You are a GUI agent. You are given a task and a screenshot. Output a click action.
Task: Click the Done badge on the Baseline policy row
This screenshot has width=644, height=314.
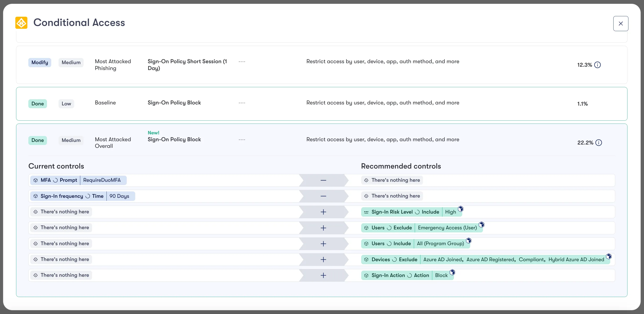pos(38,103)
